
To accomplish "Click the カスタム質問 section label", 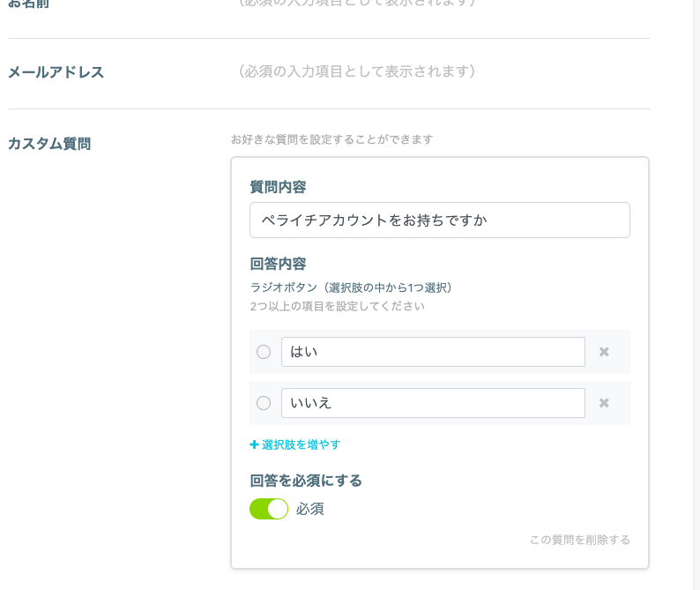I will [x=49, y=144].
